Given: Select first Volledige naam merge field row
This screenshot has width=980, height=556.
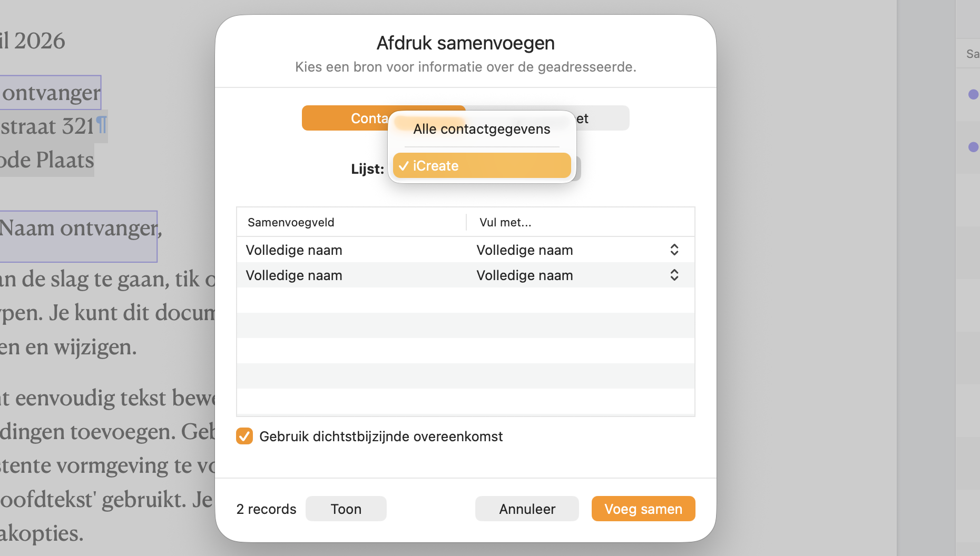Looking at the screenshot, I should (294, 250).
